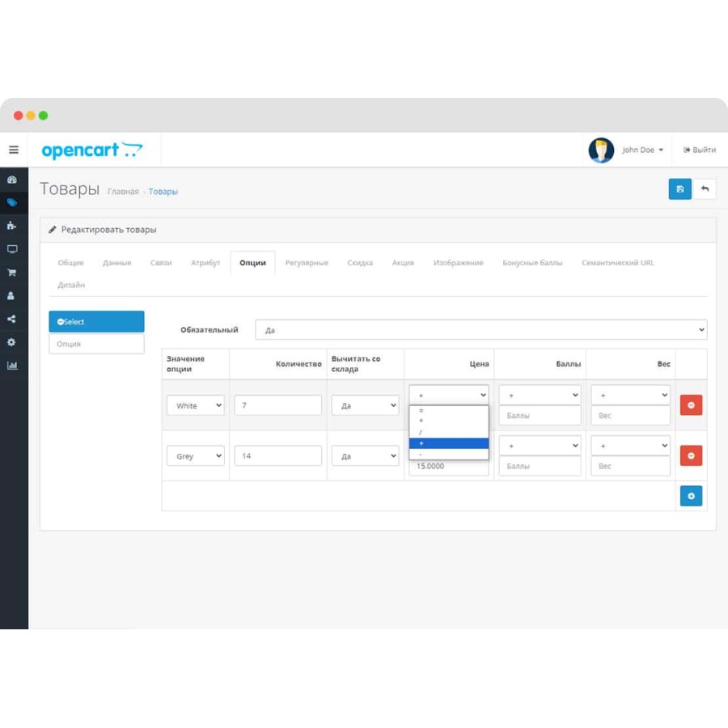Screen dimensions: 728x728
Task: Open the Marketing share icon in sidebar
Action: pos(11,319)
